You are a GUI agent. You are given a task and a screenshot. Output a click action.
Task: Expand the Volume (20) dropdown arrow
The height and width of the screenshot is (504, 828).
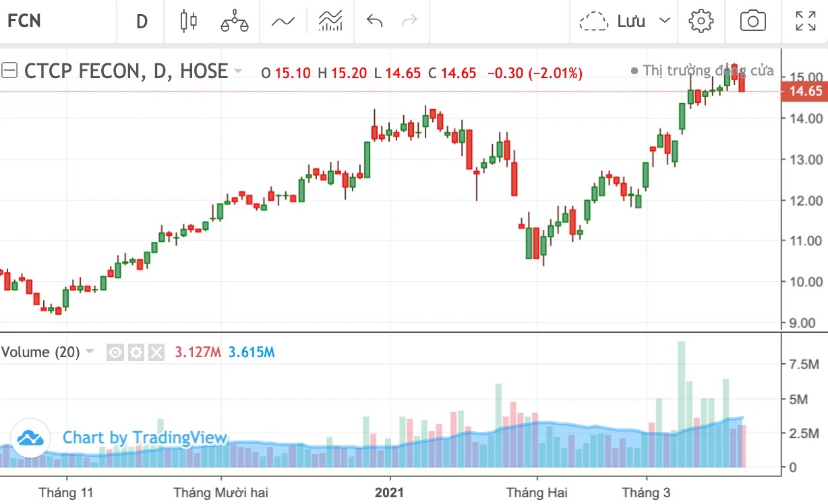90,352
